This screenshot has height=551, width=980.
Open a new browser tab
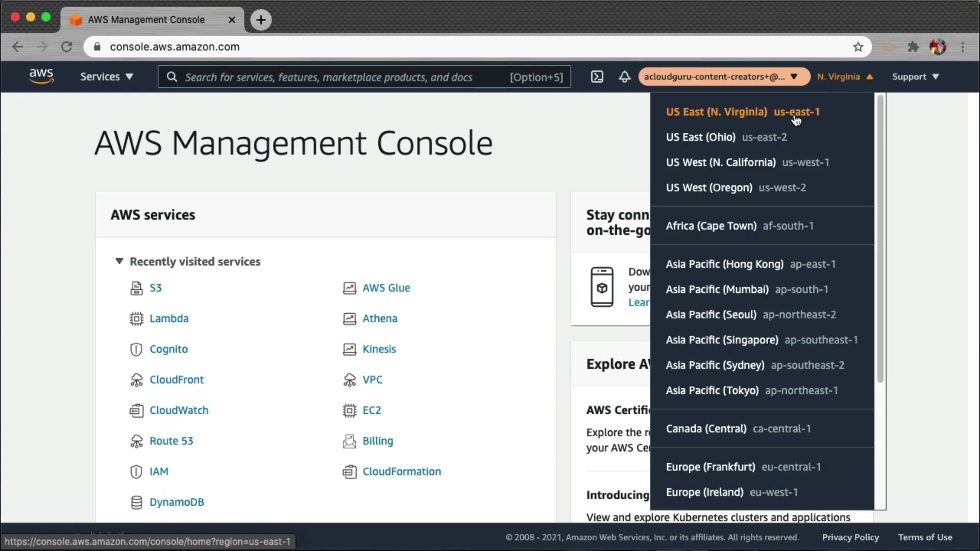261,20
